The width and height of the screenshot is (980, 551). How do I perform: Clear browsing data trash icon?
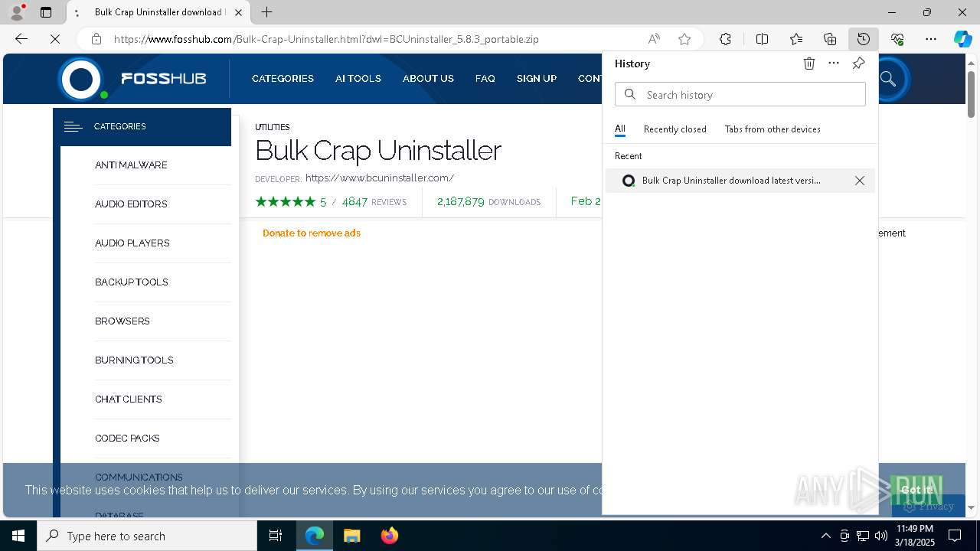(809, 64)
